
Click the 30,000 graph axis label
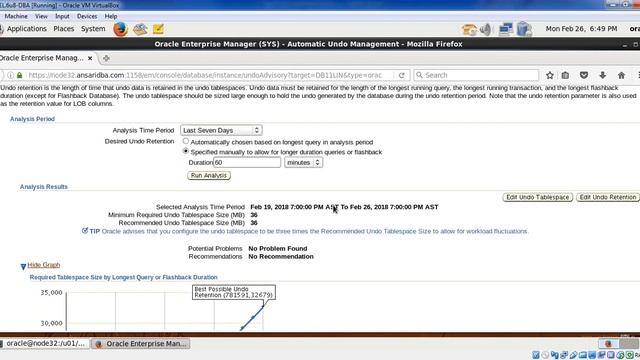51,323
